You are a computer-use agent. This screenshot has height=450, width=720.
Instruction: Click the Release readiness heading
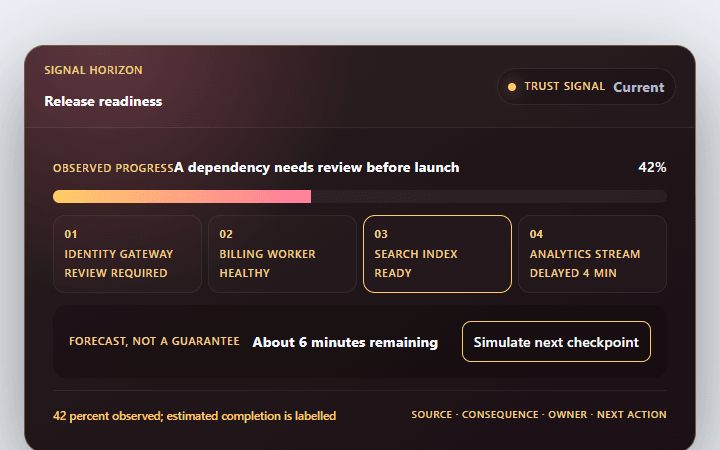[103, 101]
